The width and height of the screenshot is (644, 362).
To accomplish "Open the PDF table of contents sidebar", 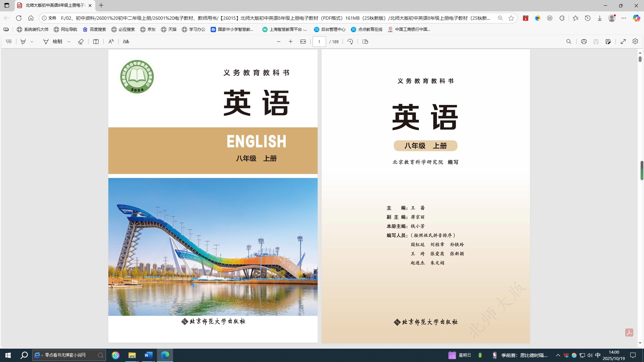I will tap(9, 42).
